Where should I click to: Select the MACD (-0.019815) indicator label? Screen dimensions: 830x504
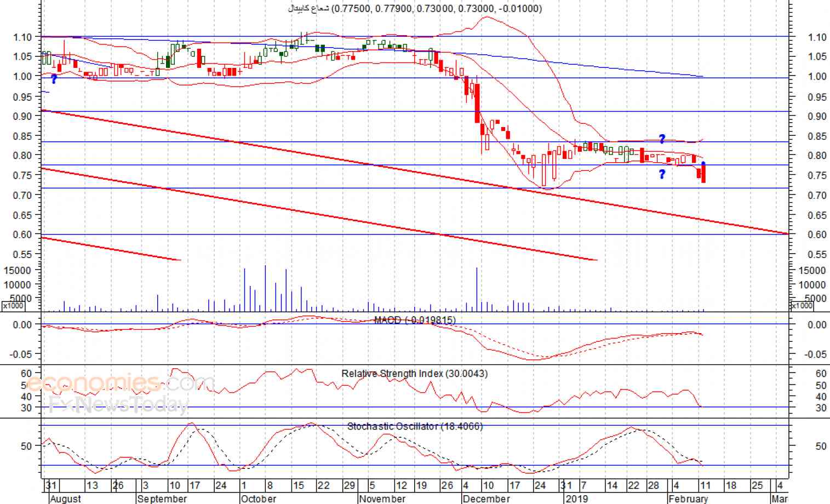(415, 320)
